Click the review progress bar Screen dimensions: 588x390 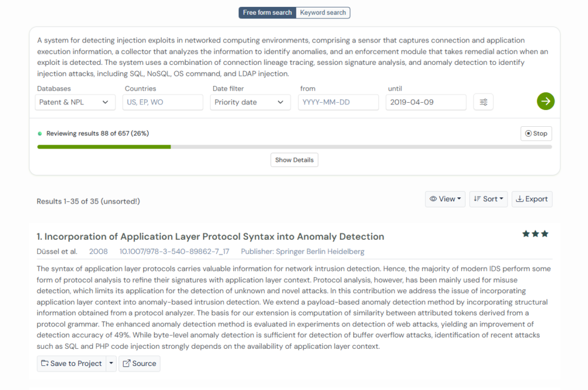pos(294,147)
